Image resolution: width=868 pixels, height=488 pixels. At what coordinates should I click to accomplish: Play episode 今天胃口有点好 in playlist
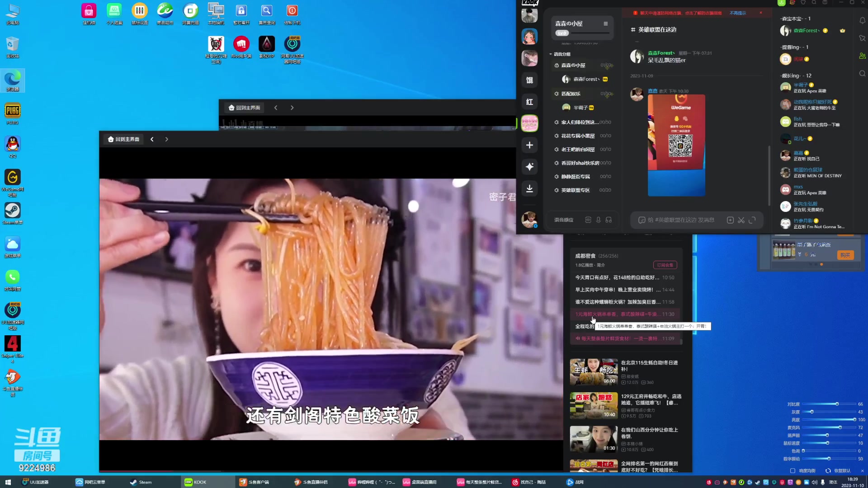[625, 277]
